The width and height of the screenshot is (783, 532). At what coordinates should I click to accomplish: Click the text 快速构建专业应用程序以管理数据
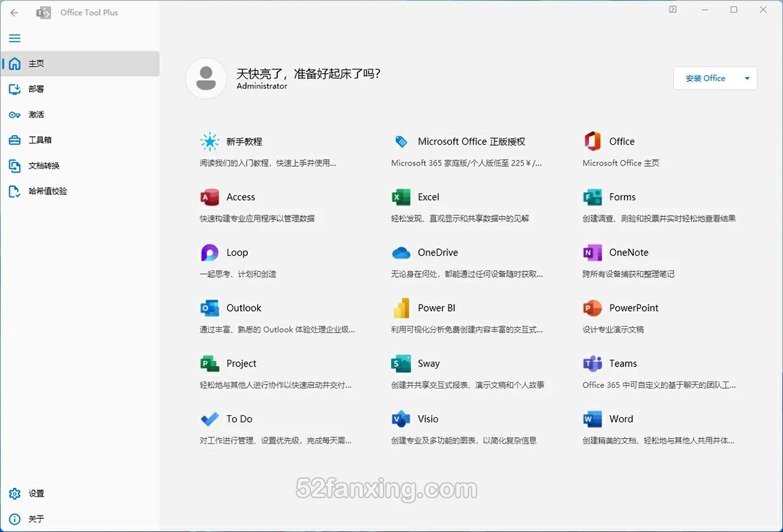[257, 218]
